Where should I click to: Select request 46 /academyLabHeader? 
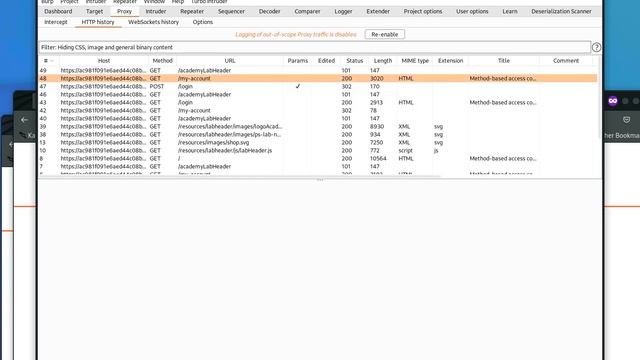[318, 94]
